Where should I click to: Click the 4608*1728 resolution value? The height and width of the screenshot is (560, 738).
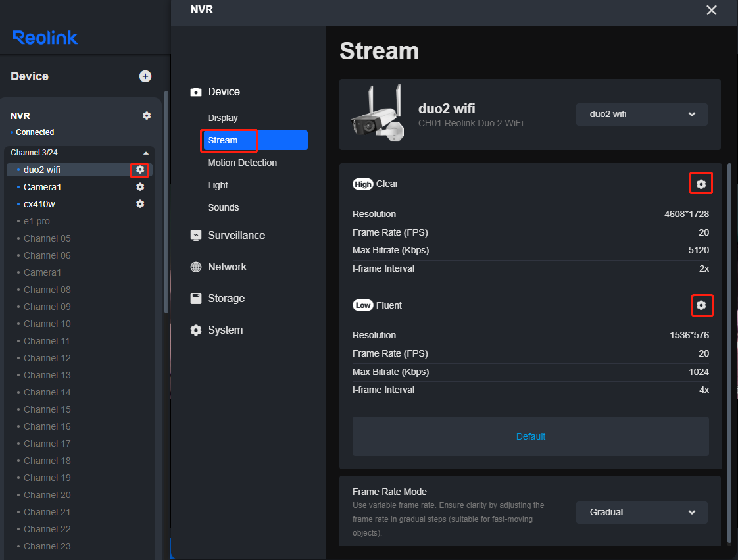[x=686, y=214]
